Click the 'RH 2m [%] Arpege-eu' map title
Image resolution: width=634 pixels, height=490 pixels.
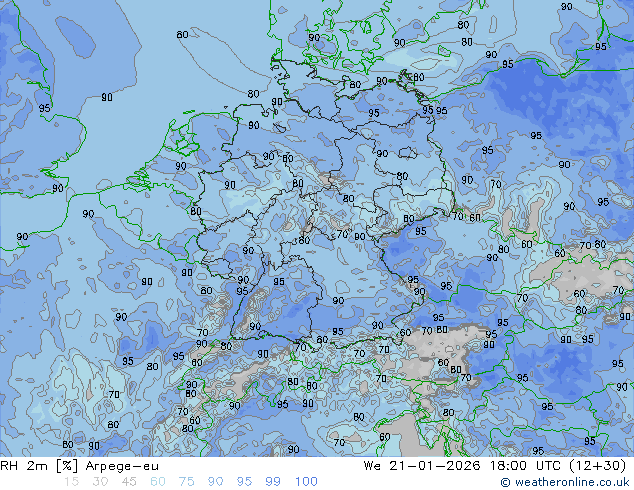coord(79,466)
